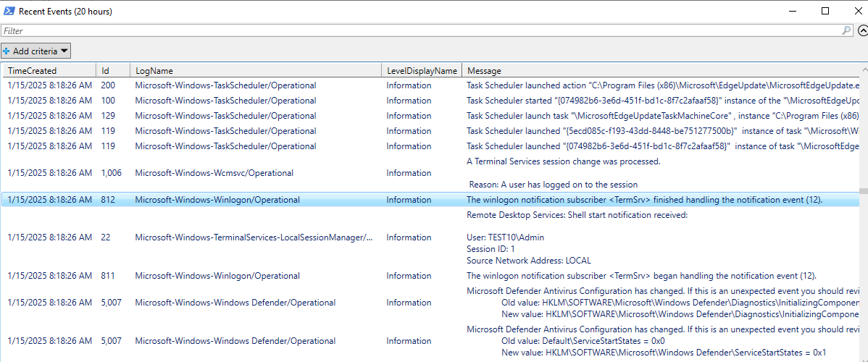Click message containing instance 5ecd085c-f193-43dd

click(x=663, y=131)
